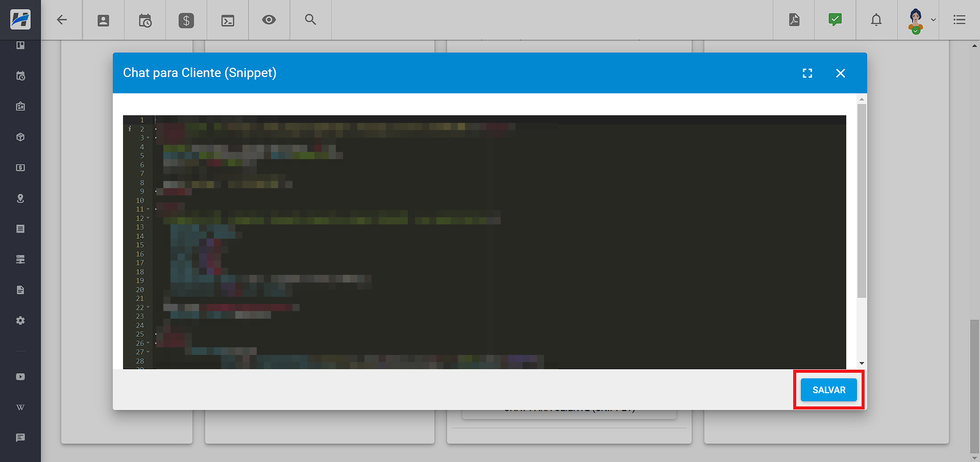This screenshot has width=980, height=462.
Task: Collapse code fold arrow at line 12
Action: click(149, 218)
